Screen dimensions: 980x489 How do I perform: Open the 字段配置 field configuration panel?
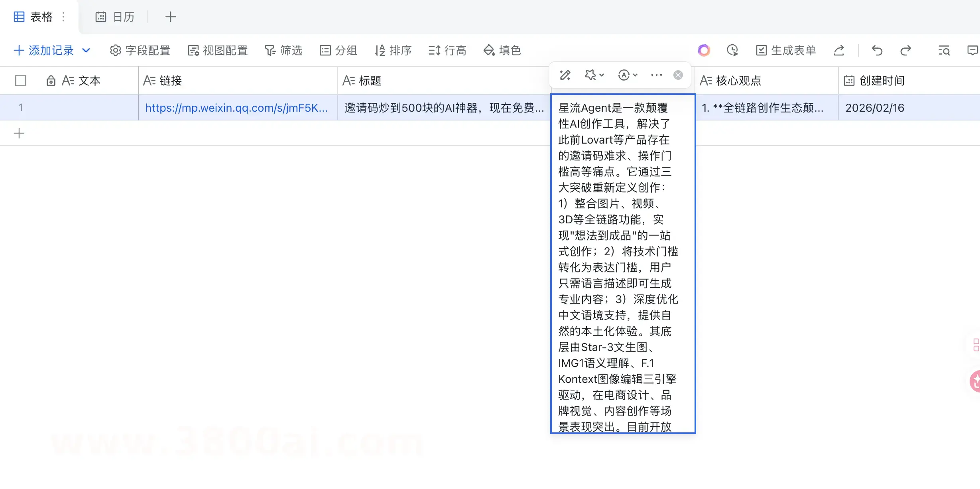coord(140,50)
